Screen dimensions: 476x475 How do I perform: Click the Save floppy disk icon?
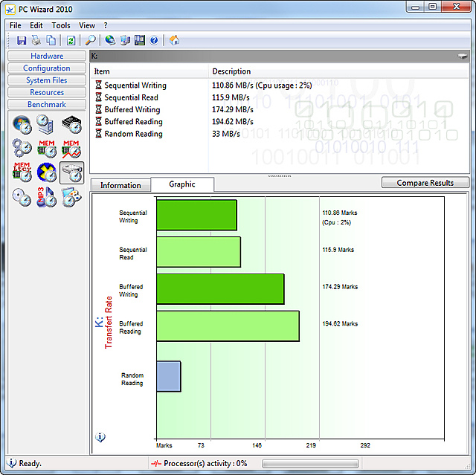pyautogui.click(x=22, y=40)
